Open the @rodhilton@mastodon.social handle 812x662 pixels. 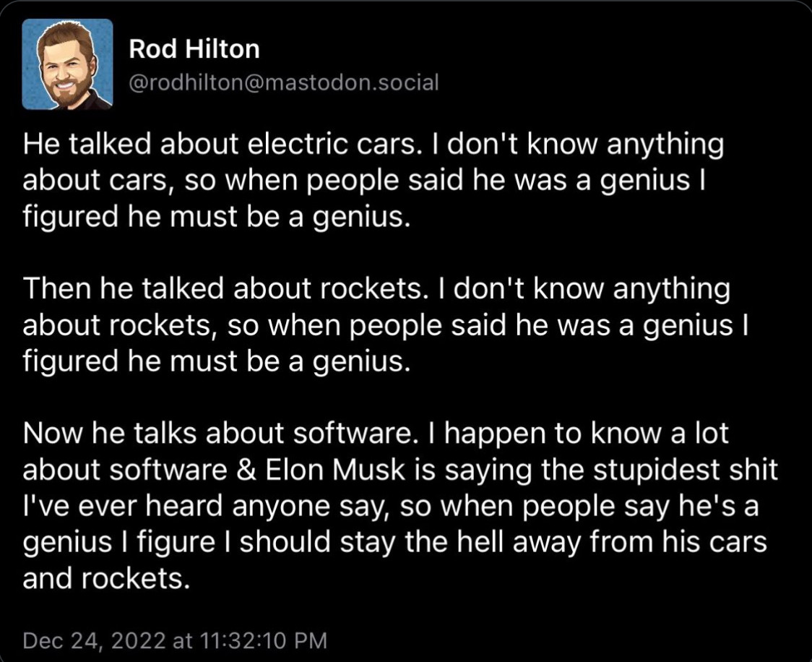(x=283, y=82)
